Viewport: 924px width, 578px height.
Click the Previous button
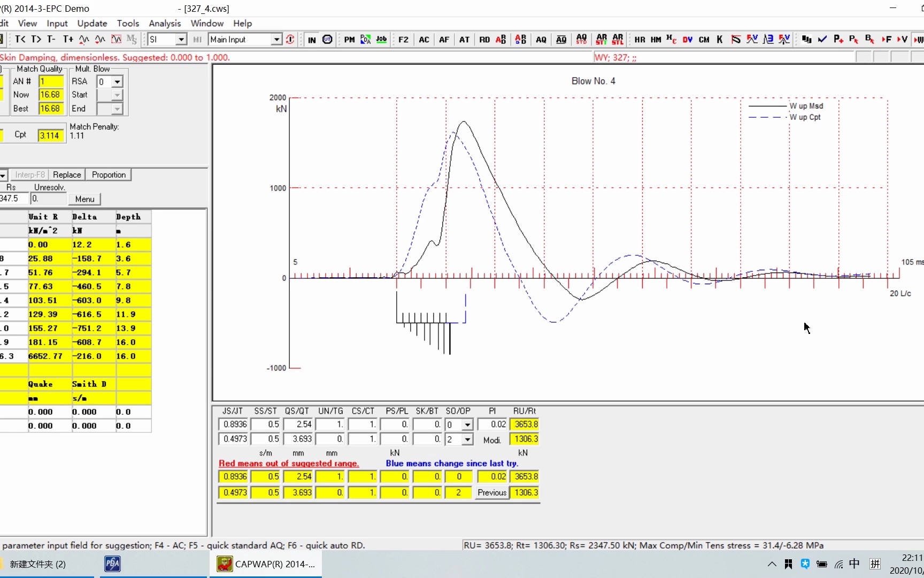point(492,493)
